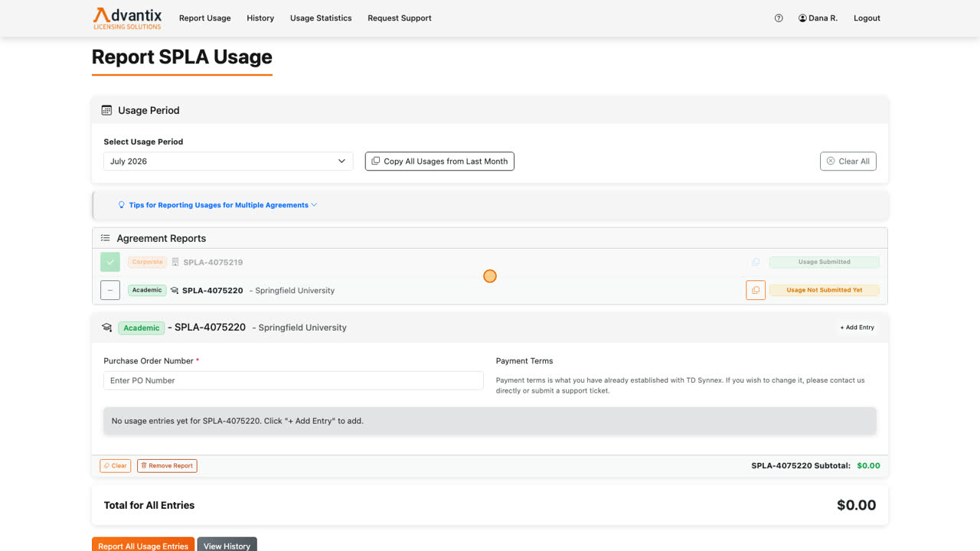The height and width of the screenshot is (551, 980).
Task: Toggle the green checkmark for SPLA-4075219
Action: pos(110,262)
